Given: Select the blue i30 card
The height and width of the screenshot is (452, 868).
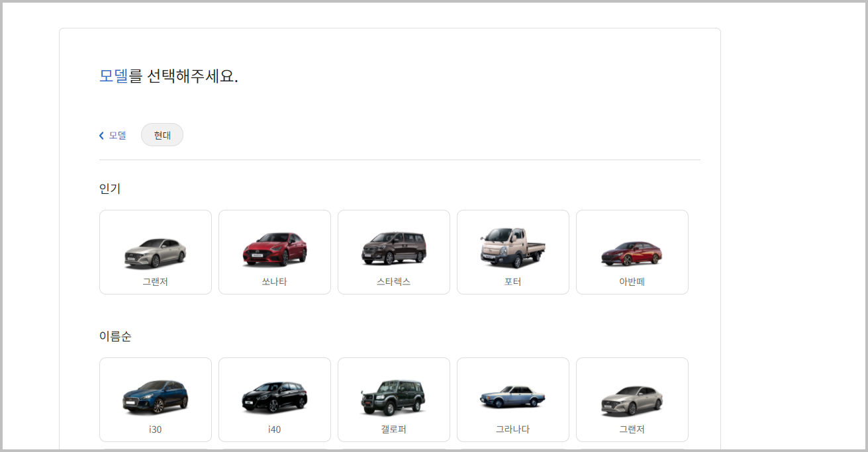Looking at the screenshot, I should pos(156,400).
